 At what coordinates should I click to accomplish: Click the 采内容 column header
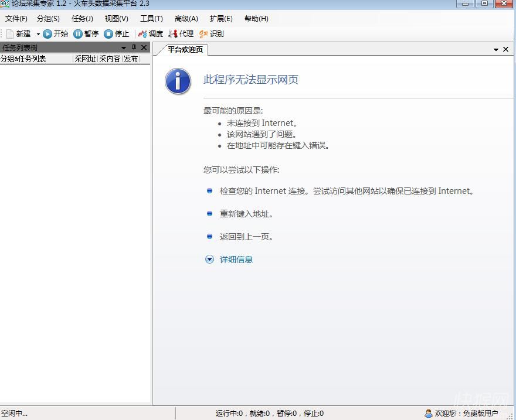(110, 59)
